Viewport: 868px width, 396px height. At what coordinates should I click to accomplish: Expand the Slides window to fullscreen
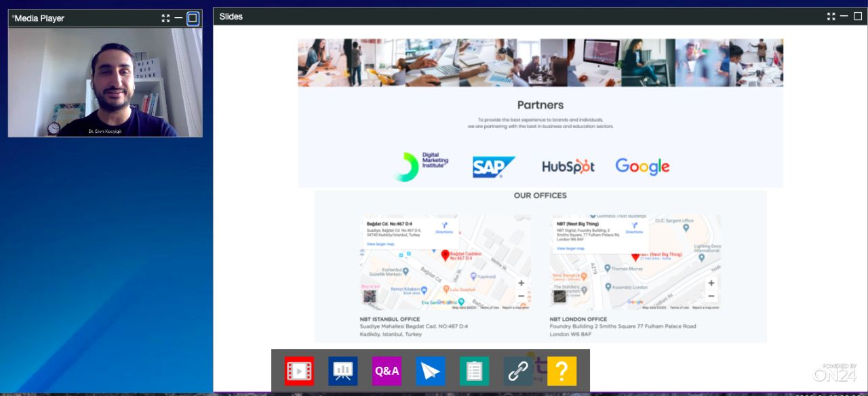point(831,16)
